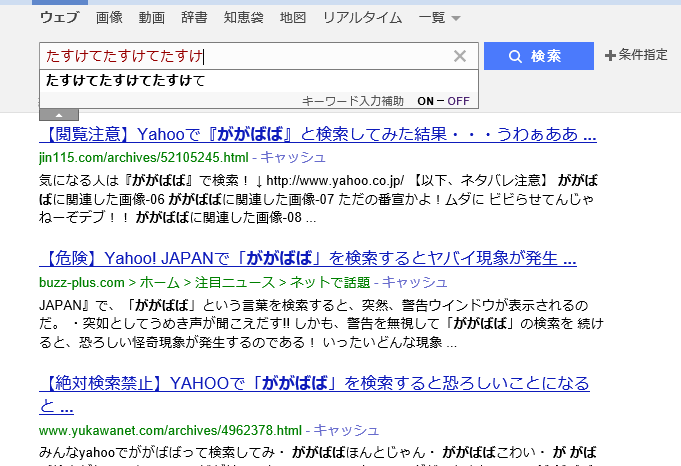Screen dimensions: 681x466
Task: Open the 知恵袋 tab
Action: point(245,18)
